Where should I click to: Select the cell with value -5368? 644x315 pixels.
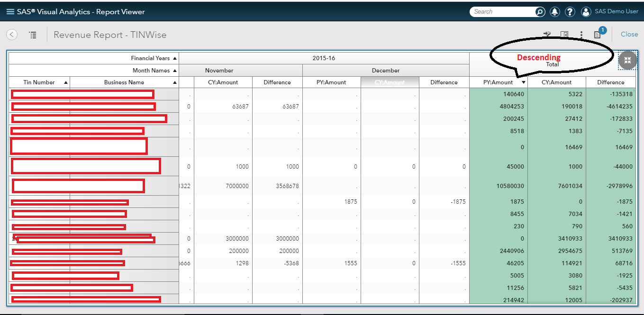pyautogui.click(x=277, y=263)
